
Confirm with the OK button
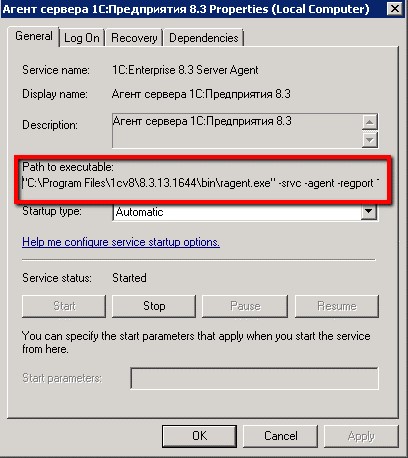click(199, 436)
